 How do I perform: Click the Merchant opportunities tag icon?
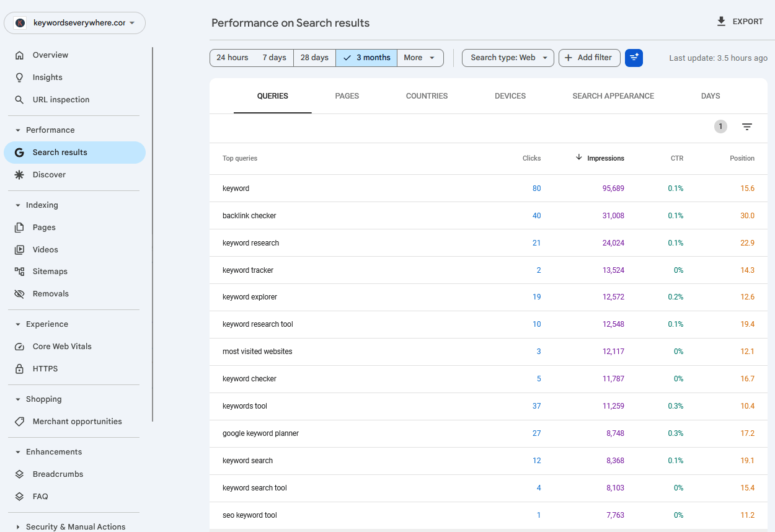(19, 422)
